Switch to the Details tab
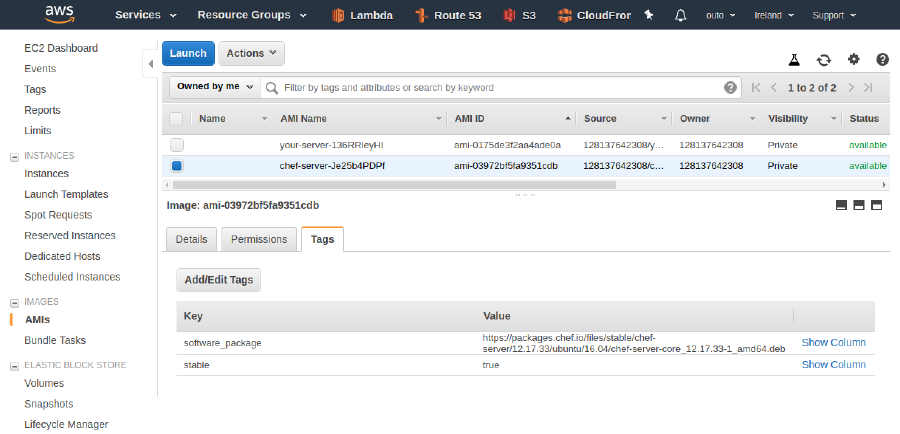This screenshot has height=434, width=900. coord(191,239)
